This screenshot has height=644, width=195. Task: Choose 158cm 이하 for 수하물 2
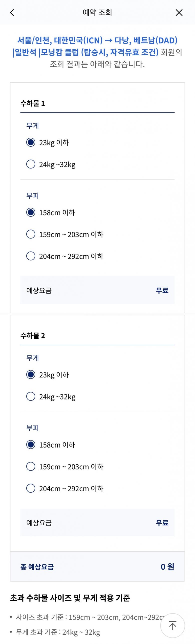point(31,445)
